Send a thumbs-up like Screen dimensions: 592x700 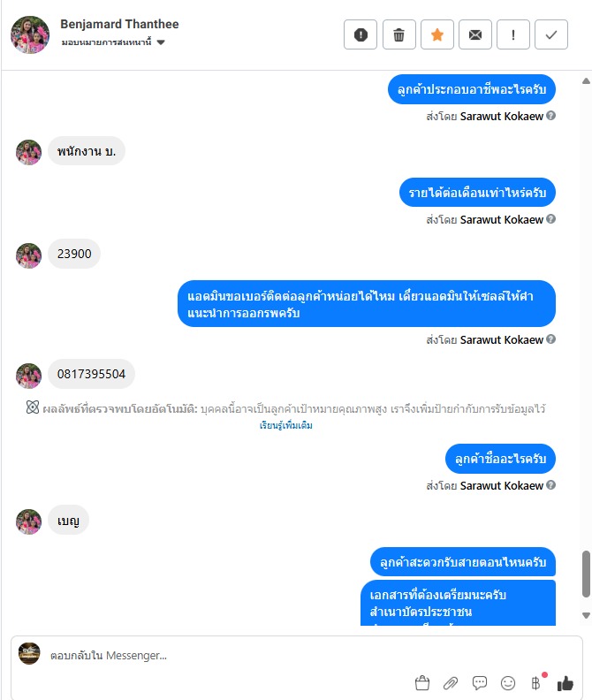pyautogui.click(x=565, y=682)
